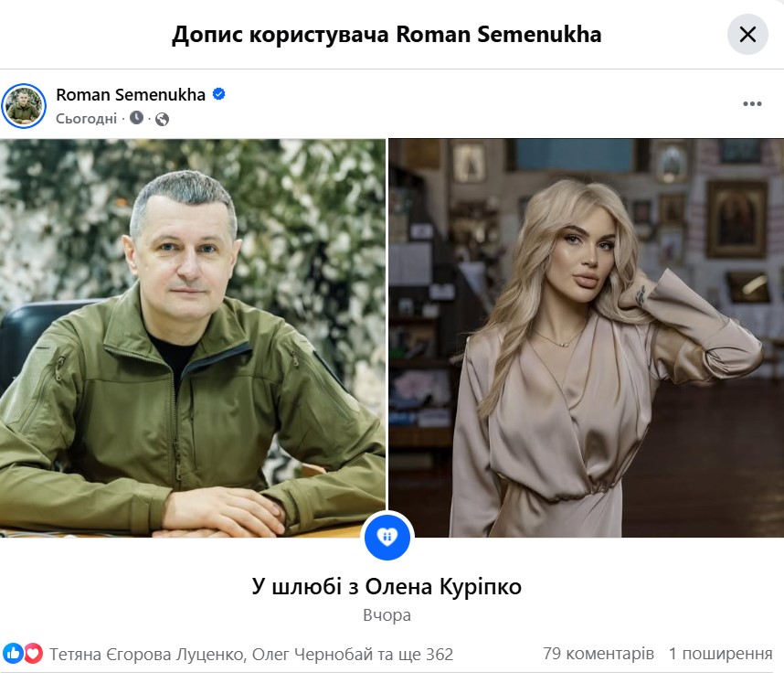The image size is (784, 683).
Task: Click the red heart Love reaction icon
Action: pos(33,653)
